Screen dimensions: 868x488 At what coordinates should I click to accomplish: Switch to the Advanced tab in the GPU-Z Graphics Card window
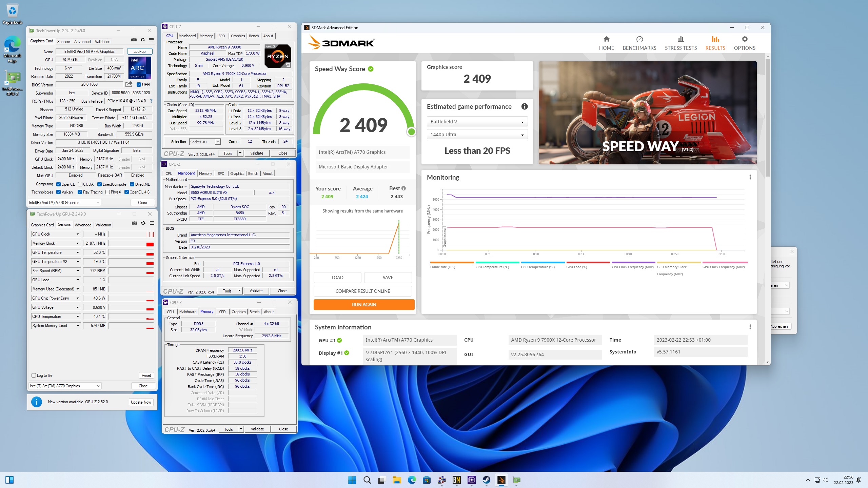coord(82,42)
